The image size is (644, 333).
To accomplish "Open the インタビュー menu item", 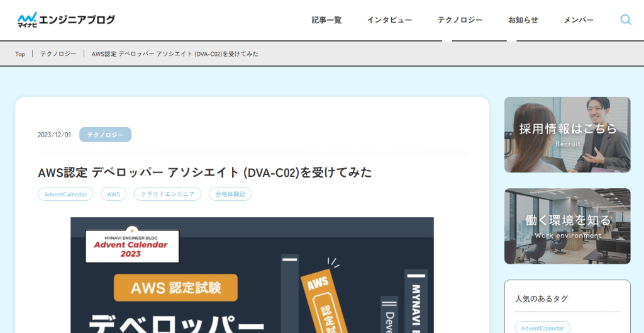I will (389, 20).
